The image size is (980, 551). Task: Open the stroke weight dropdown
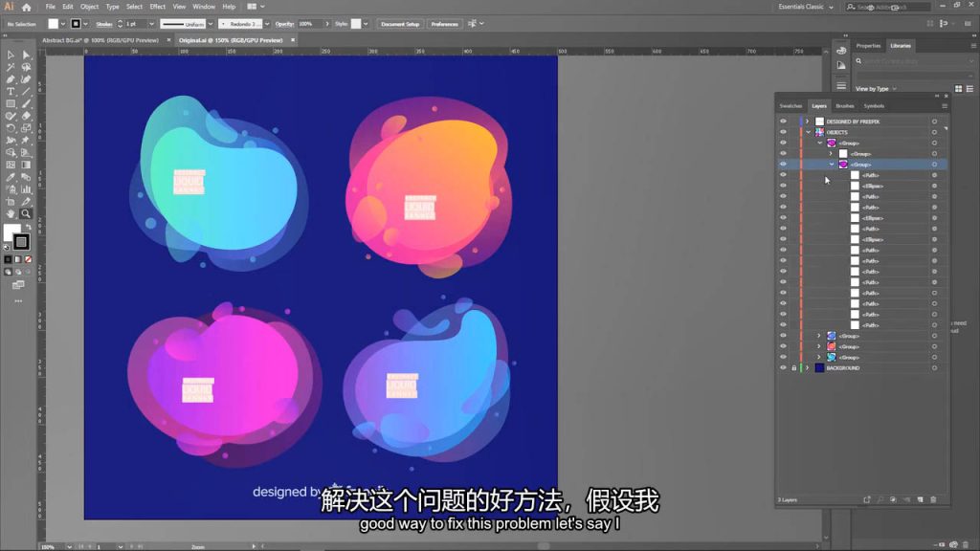tap(151, 24)
